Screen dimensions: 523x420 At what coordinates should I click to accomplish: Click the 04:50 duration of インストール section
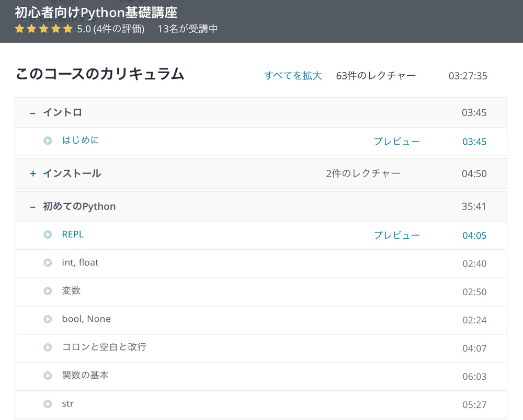[x=474, y=173]
